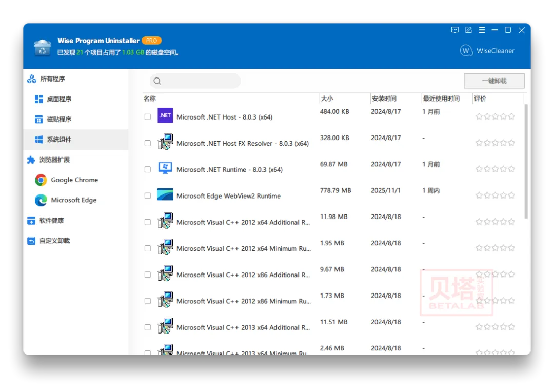The height and width of the screenshot is (392, 554).
Task: Click Visual C++ 2012 x64 Minimum installer icon
Action: [x=165, y=247]
